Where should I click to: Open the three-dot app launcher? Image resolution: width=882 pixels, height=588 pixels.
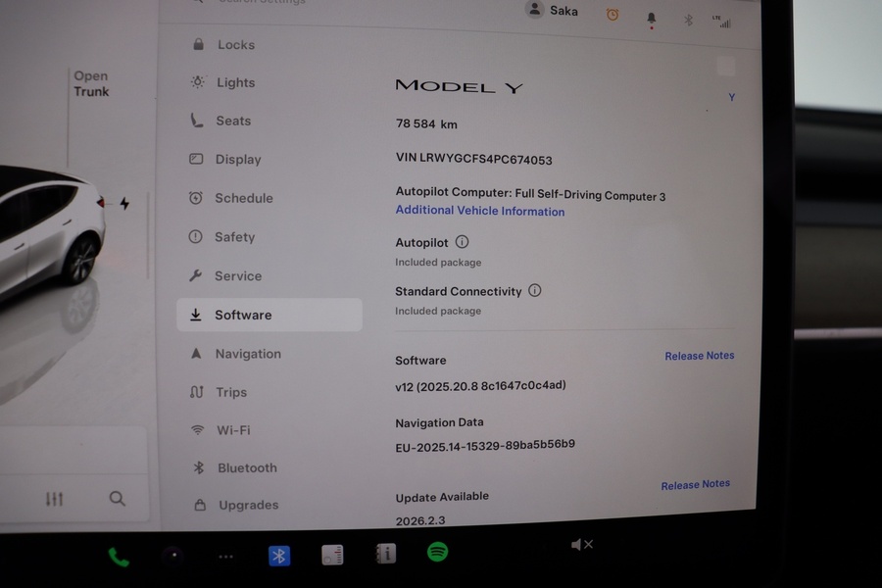pos(226,557)
